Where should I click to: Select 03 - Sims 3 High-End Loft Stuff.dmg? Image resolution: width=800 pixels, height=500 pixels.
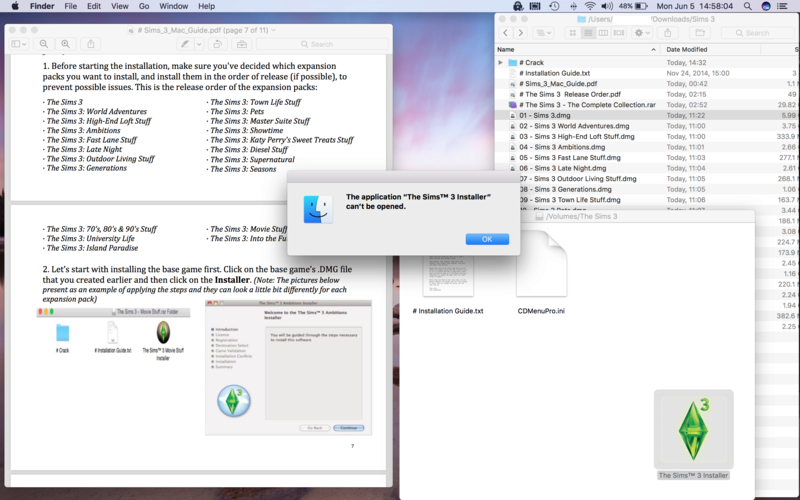click(647, 136)
